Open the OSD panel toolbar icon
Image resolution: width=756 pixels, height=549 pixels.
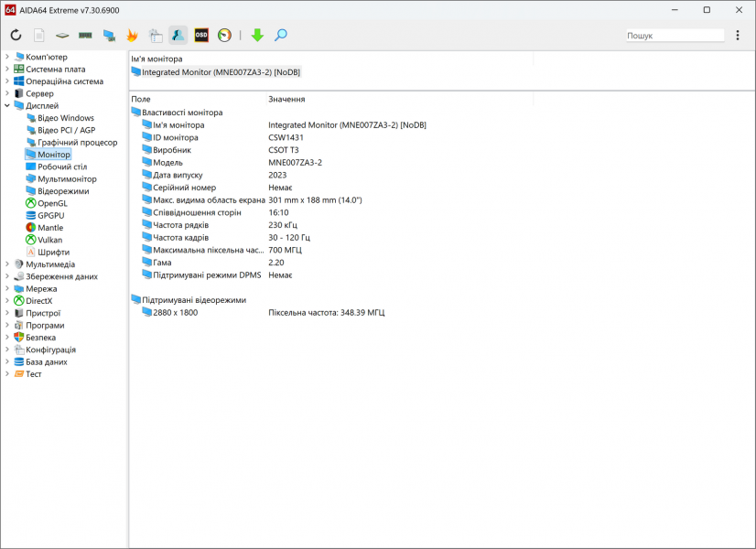200,36
